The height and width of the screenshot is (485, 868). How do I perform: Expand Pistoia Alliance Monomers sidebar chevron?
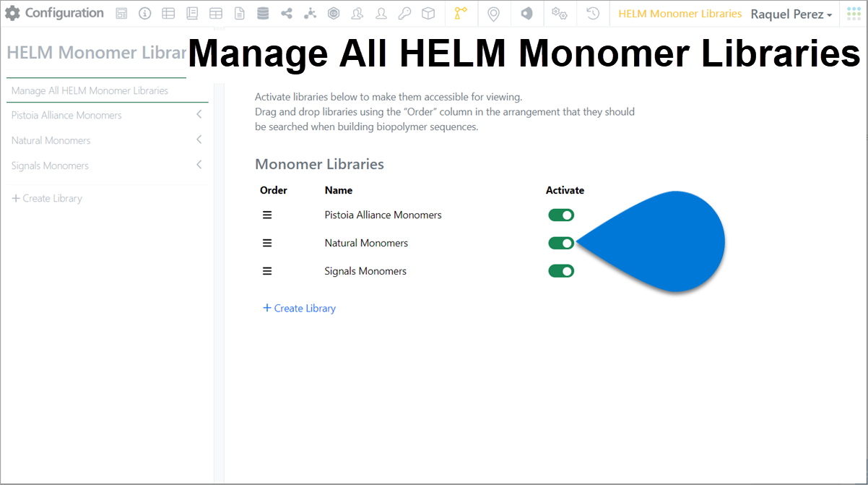[x=199, y=114]
